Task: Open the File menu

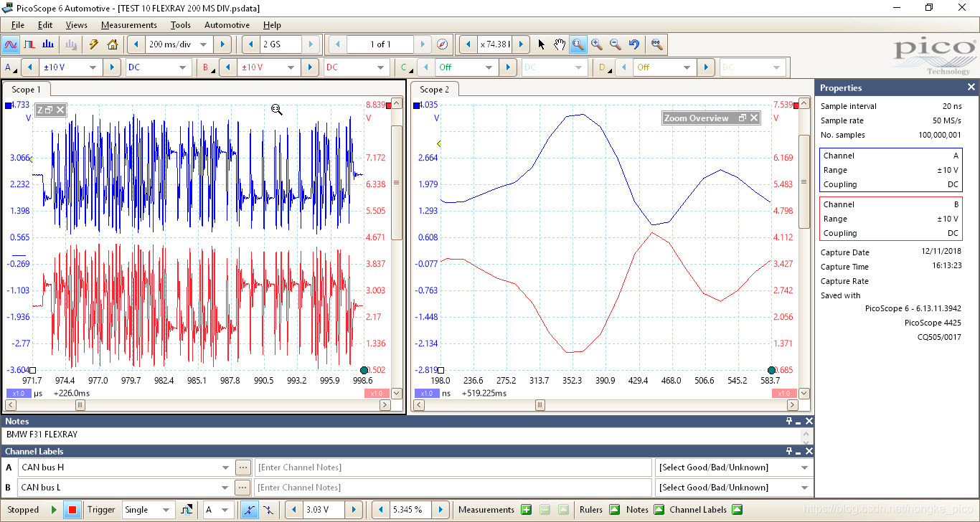Action: click(18, 25)
